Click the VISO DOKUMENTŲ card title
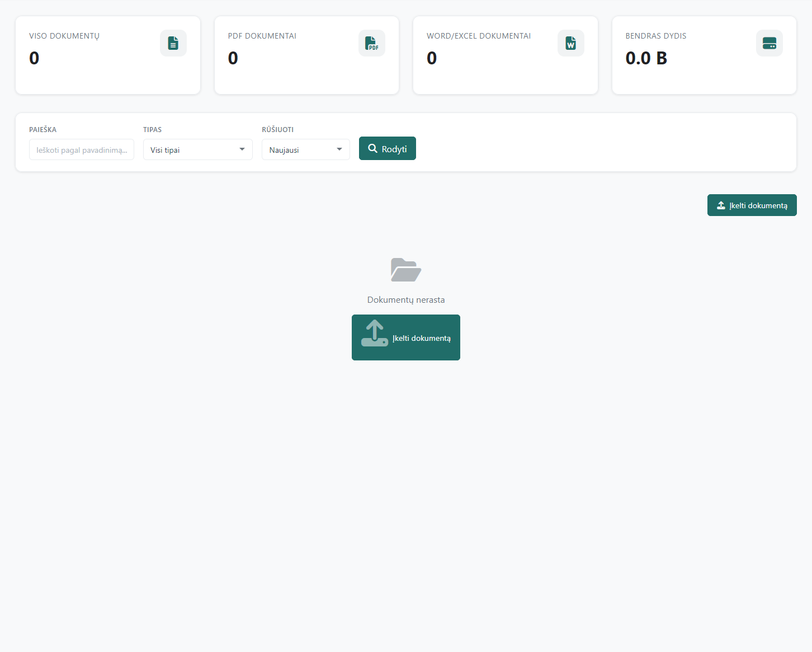Viewport: 812px width, 652px height. (64, 36)
